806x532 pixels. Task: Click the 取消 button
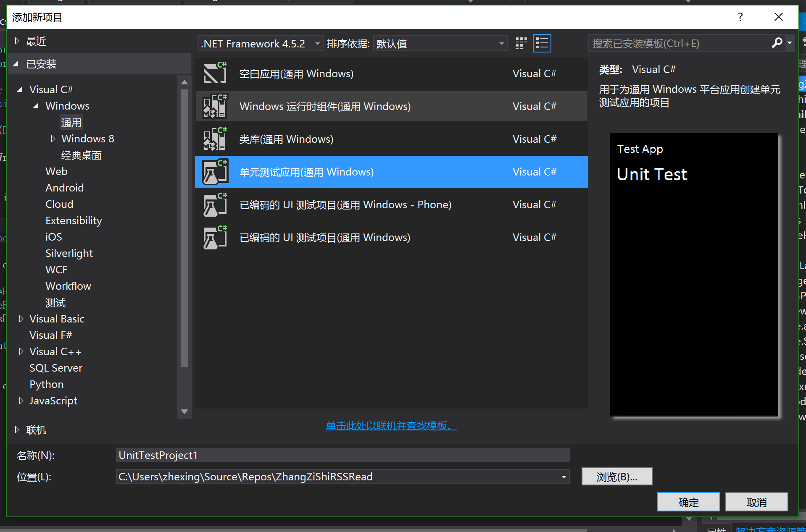point(756,502)
